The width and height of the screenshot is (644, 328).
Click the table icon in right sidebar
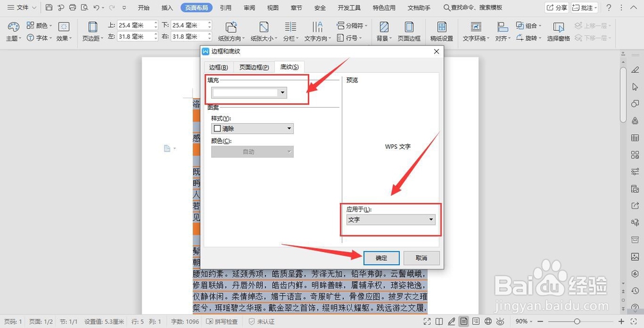635,138
